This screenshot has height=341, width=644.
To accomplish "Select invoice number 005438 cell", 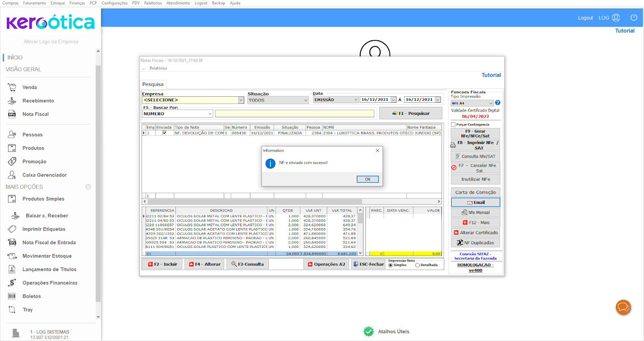I will [x=240, y=133].
